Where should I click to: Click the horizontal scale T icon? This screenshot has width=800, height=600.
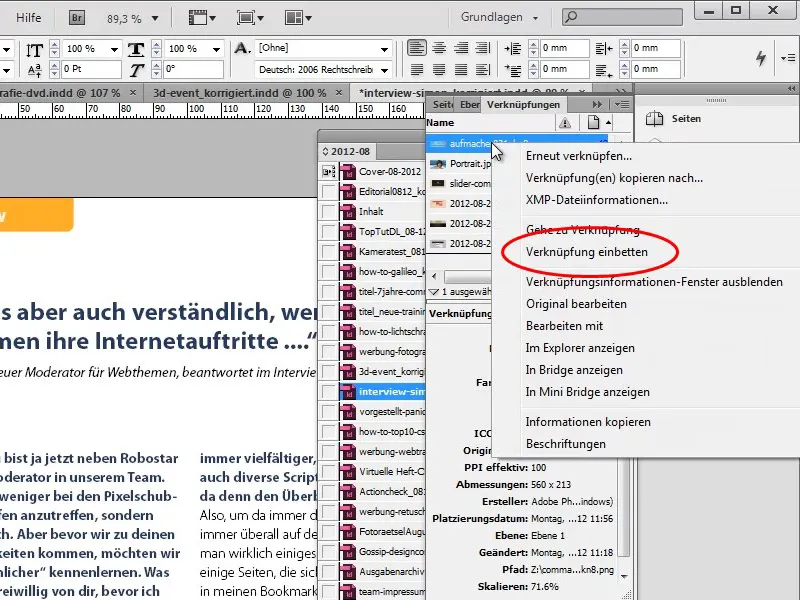pyautogui.click(x=136, y=49)
